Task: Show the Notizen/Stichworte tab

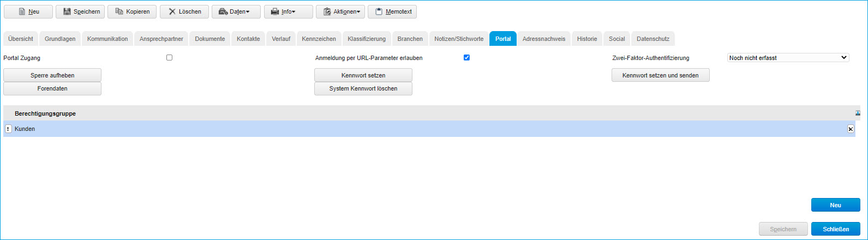Action: tap(459, 39)
